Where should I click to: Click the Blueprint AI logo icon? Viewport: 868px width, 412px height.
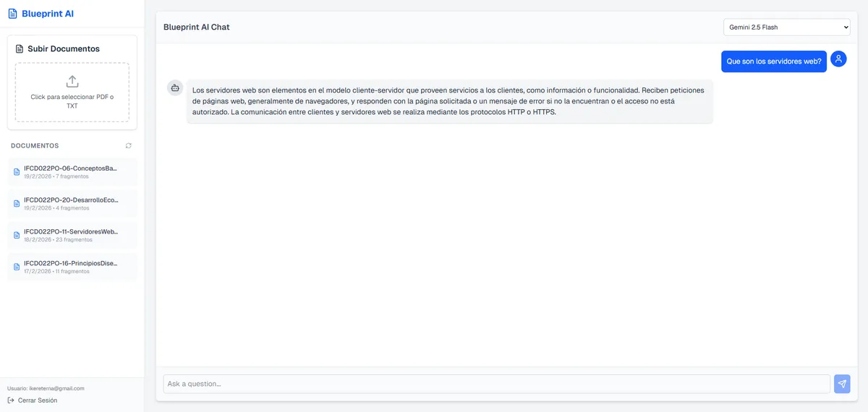coord(12,14)
